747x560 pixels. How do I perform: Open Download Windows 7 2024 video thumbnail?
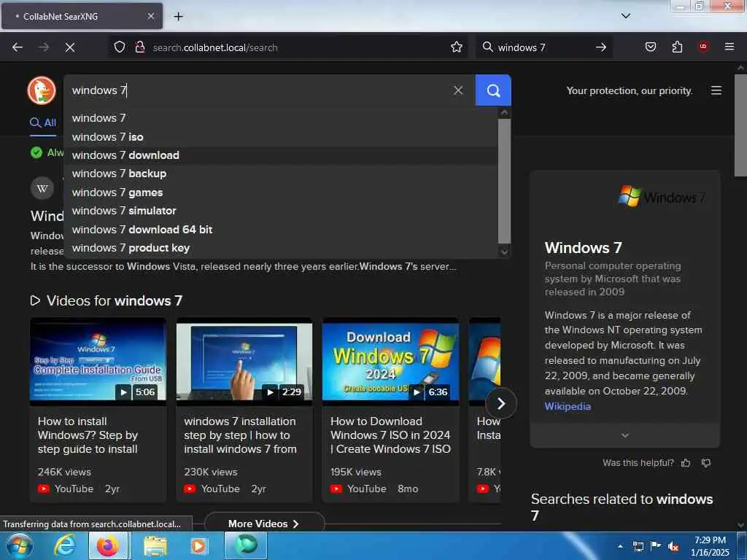point(391,362)
